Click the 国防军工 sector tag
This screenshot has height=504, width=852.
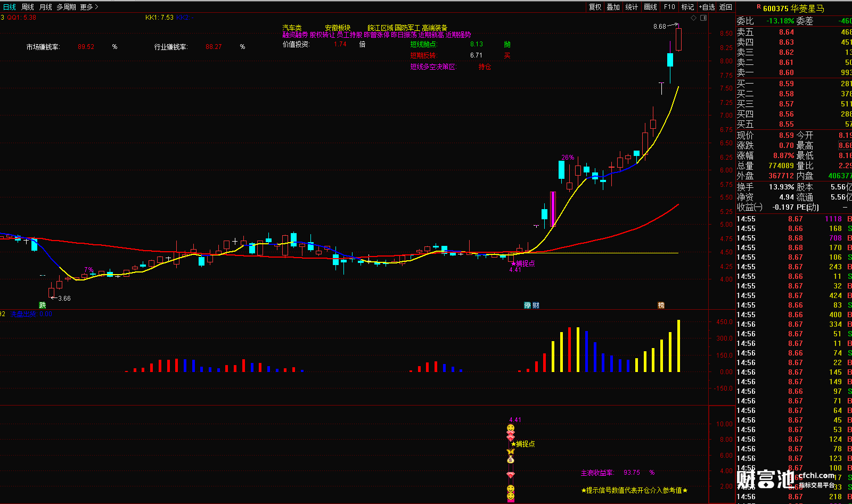point(407,28)
